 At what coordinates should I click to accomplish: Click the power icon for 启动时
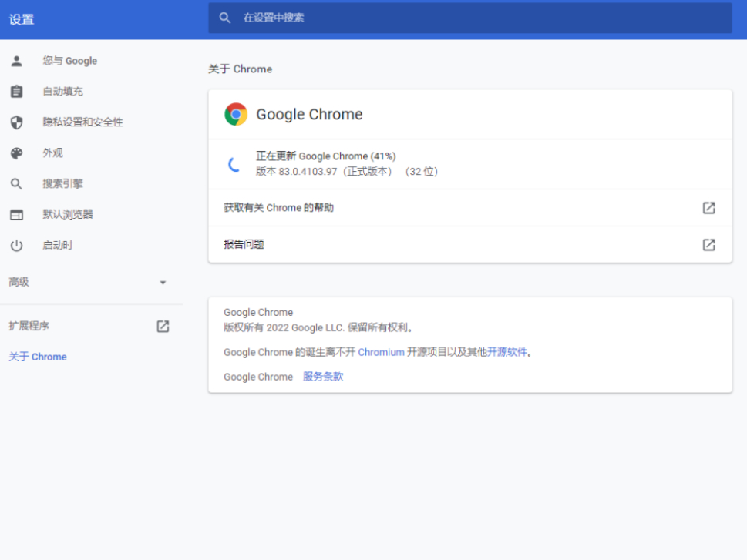click(x=17, y=245)
